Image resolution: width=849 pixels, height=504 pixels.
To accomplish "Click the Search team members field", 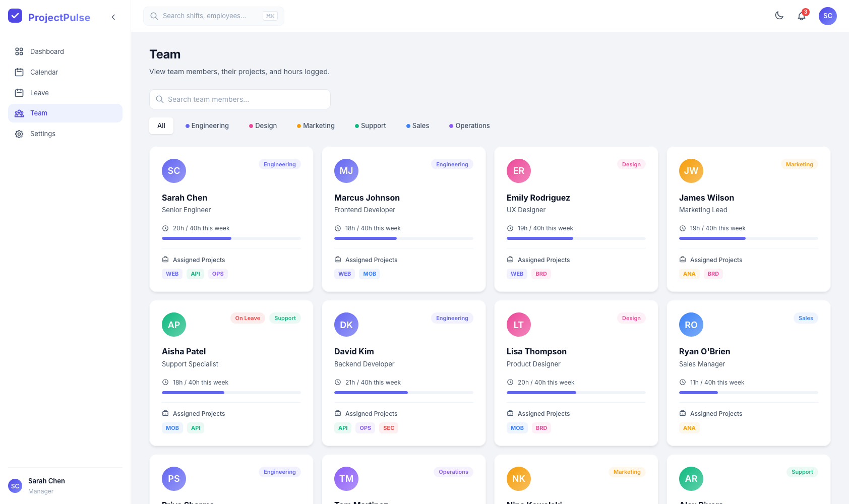I will pos(240,99).
